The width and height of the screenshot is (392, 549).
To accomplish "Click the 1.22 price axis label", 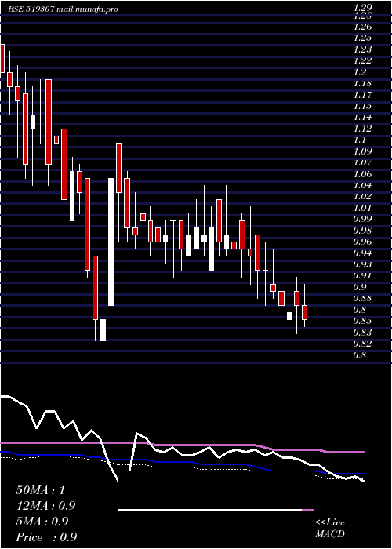I will tap(363, 60).
